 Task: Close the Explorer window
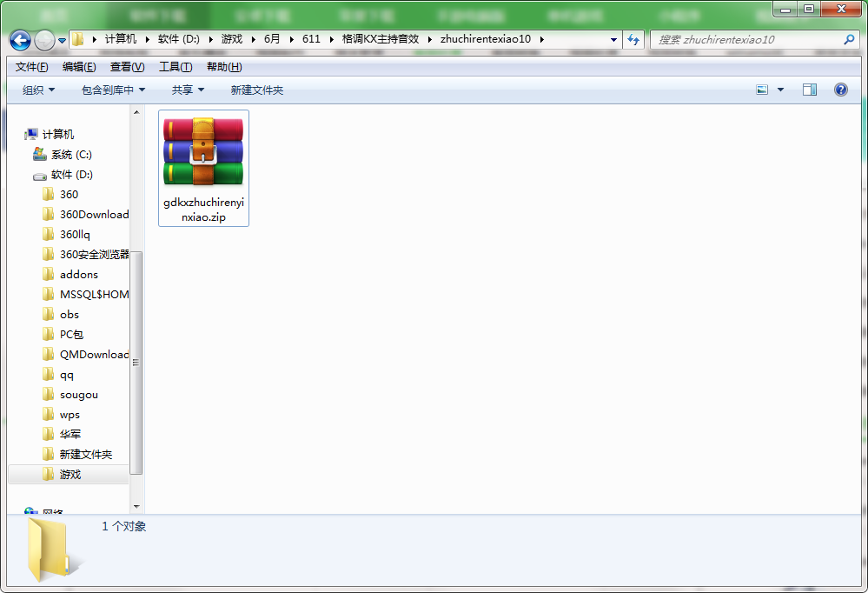(841, 10)
